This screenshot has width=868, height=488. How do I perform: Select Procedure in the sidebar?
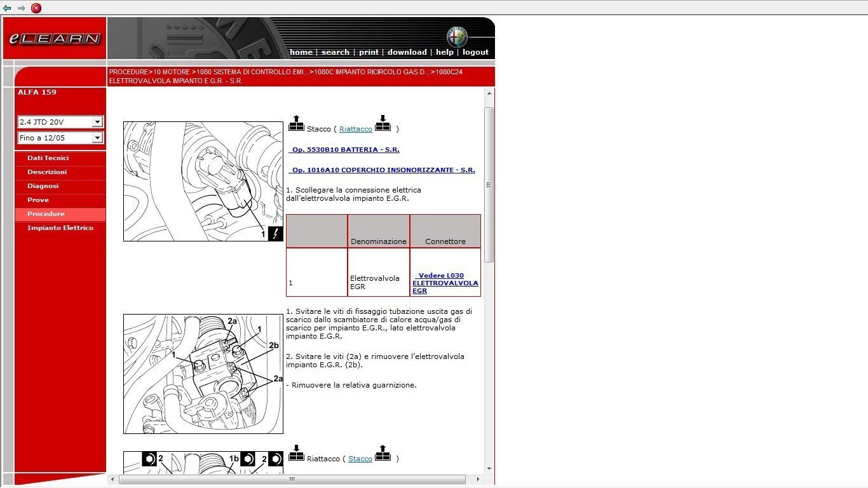(60, 214)
